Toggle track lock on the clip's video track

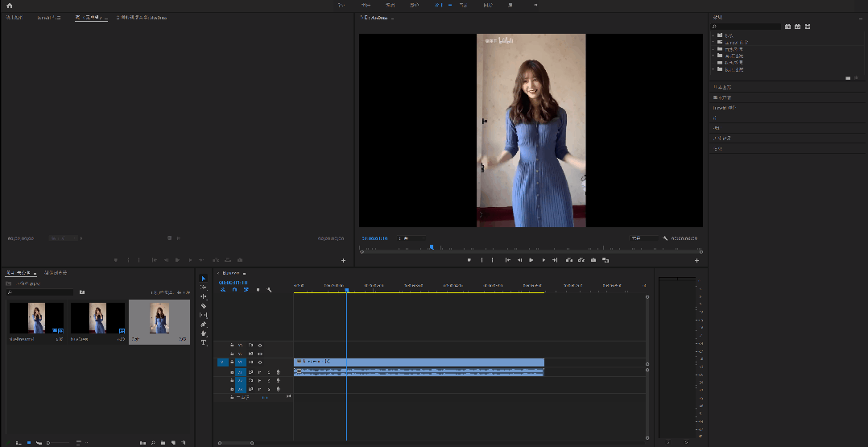[x=232, y=362]
